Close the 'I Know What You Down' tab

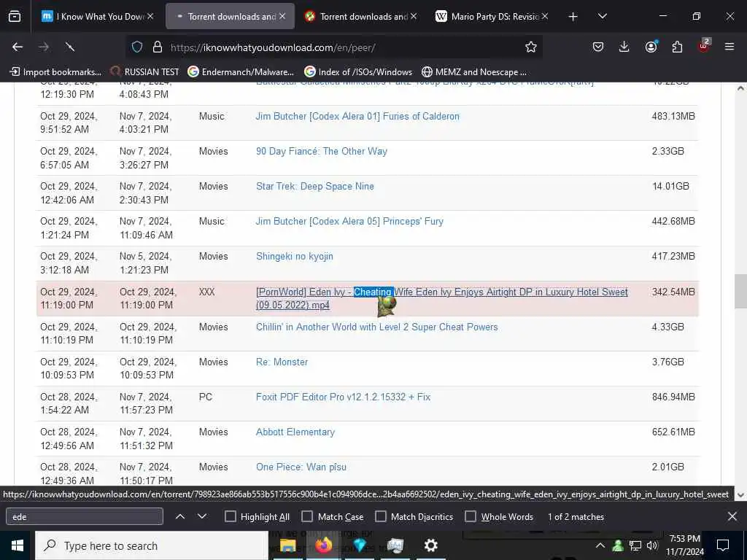pyautogui.click(x=150, y=16)
